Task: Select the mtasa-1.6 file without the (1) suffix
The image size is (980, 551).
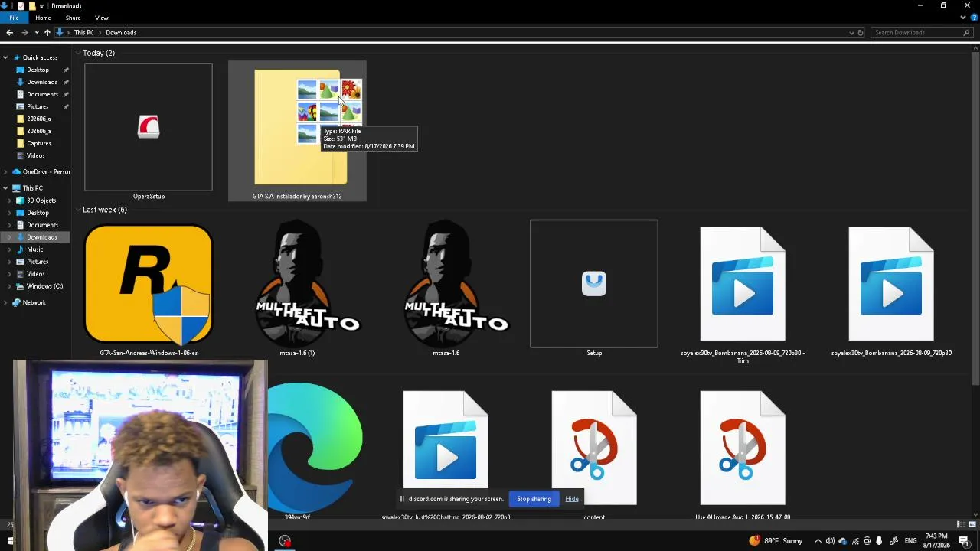Action: coord(446,289)
